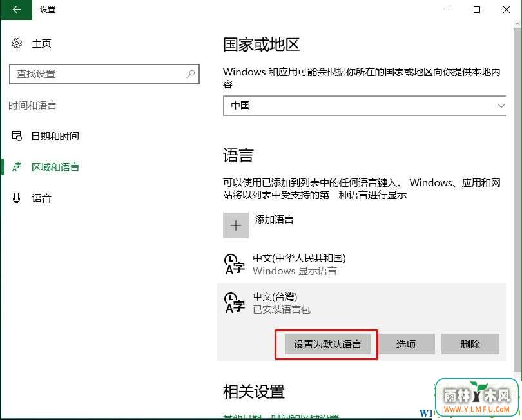Click the region and language icon

[x=17, y=167]
